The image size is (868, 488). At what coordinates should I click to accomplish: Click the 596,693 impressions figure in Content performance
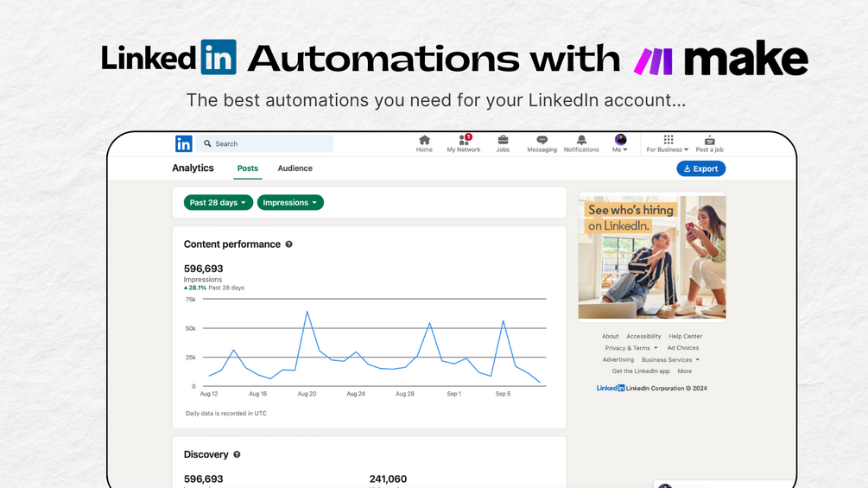point(203,269)
